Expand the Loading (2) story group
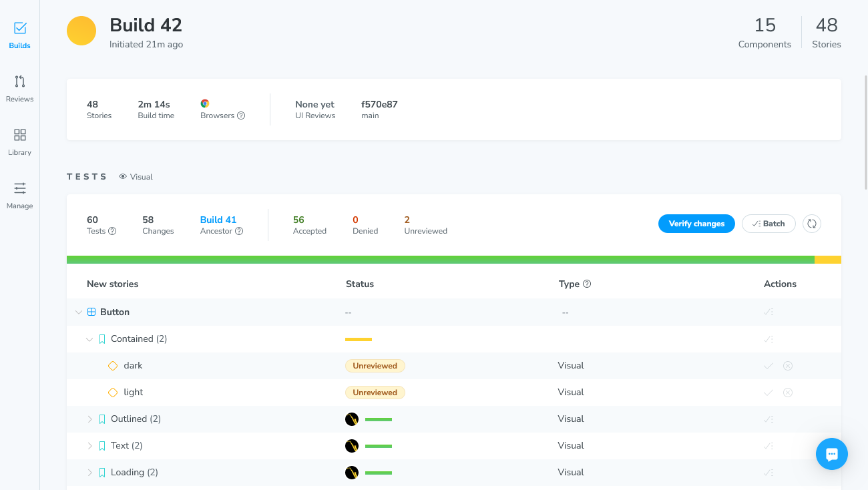This screenshot has width=868, height=490. (90, 473)
